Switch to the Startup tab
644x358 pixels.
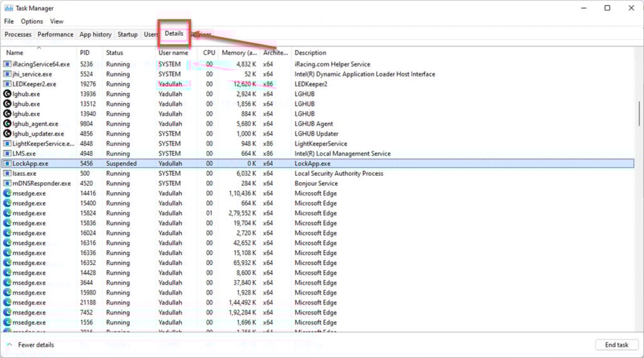pos(127,35)
